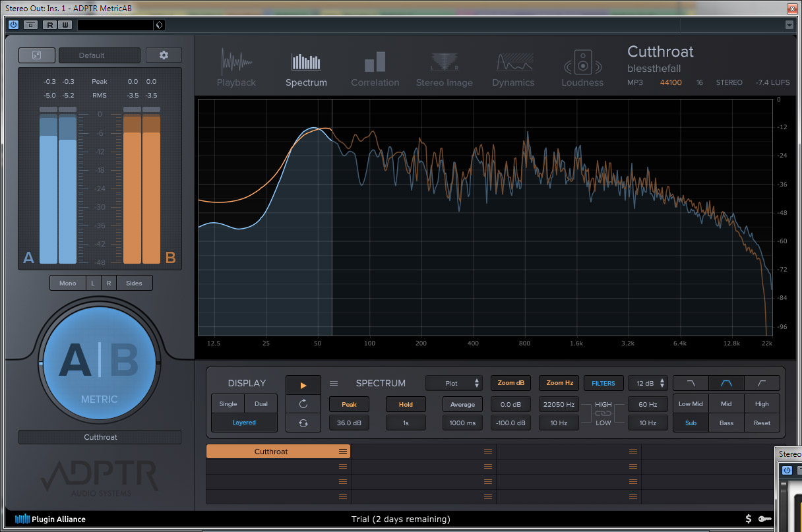Image resolution: width=802 pixels, height=532 pixels.
Task: Click the loop restart circular arrow icon
Action: coord(303,404)
